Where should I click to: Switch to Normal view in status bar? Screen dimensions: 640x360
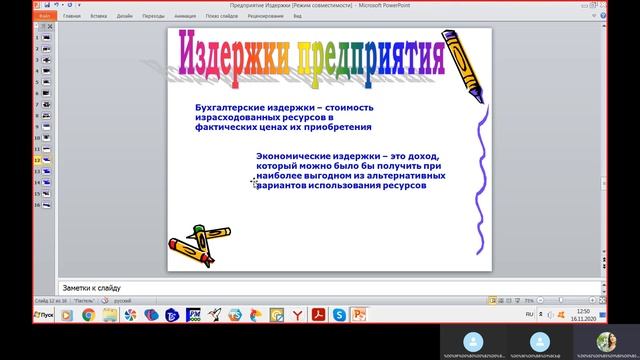pyautogui.click(x=493, y=300)
